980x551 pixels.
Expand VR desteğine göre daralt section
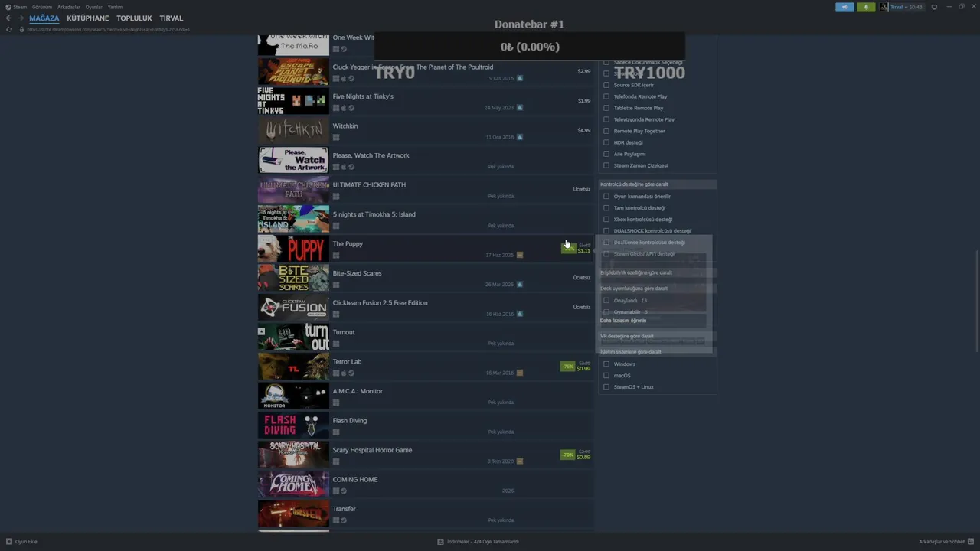coord(657,336)
